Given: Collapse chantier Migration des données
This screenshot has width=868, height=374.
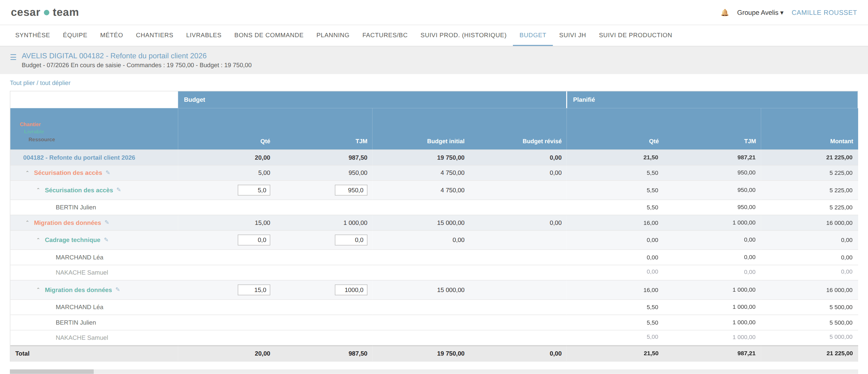Looking at the screenshot, I should (x=27, y=223).
